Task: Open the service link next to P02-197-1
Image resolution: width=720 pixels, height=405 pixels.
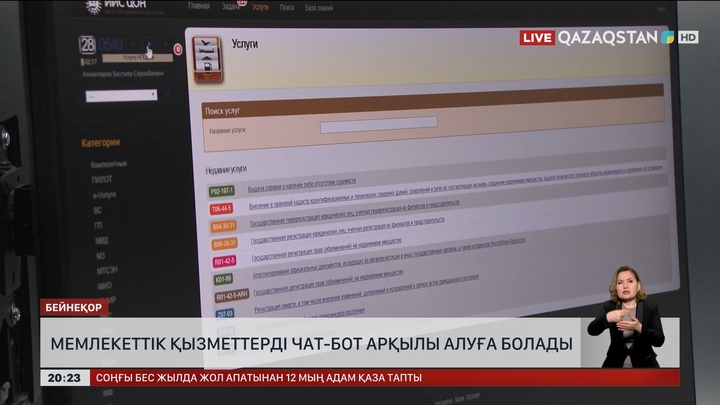Action: pyautogui.click(x=302, y=185)
